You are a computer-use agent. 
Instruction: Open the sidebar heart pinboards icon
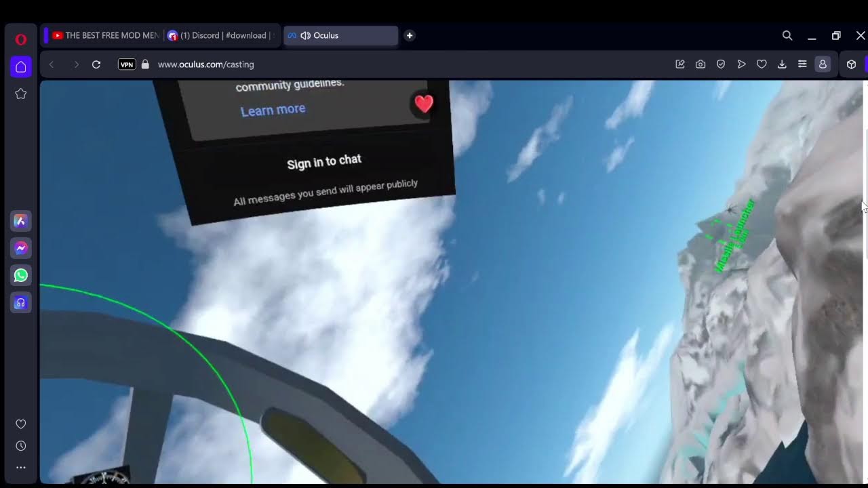(x=20, y=424)
